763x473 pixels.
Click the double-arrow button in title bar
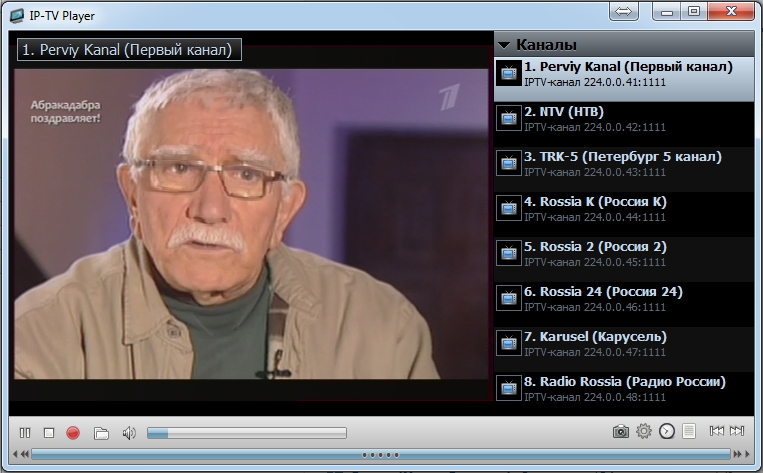click(623, 12)
